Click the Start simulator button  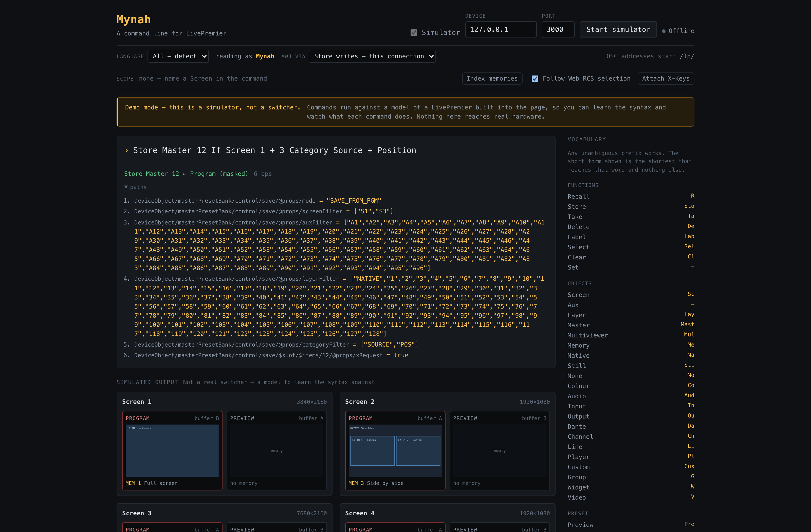[618, 30]
